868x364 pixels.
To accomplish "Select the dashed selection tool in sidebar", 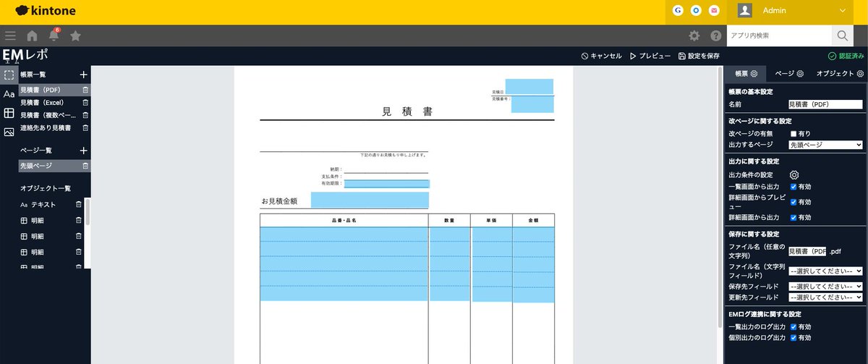I will [9, 75].
